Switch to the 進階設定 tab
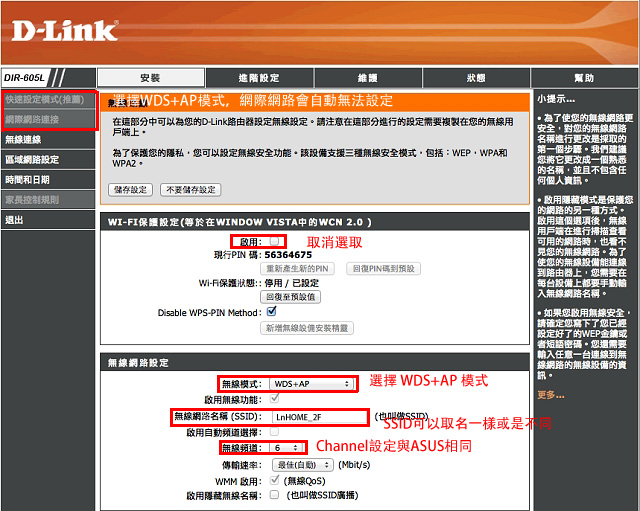This screenshot has height=511, width=640. pyautogui.click(x=259, y=78)
